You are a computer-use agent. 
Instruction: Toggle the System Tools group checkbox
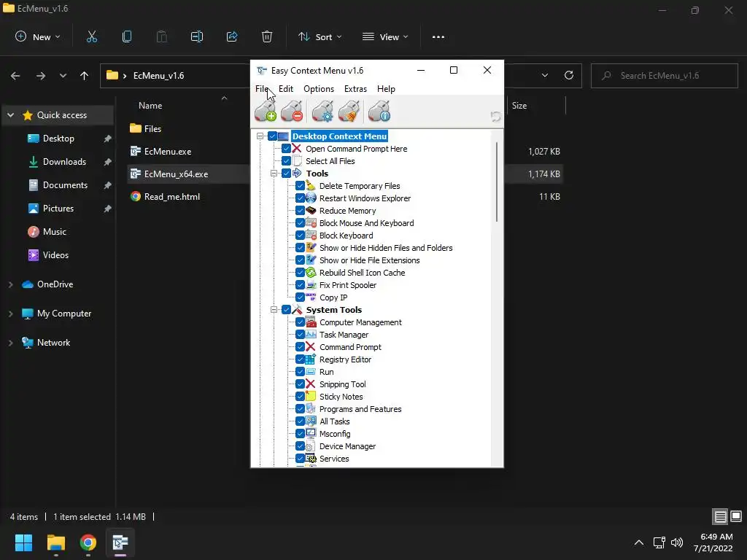tap(286, 309)
